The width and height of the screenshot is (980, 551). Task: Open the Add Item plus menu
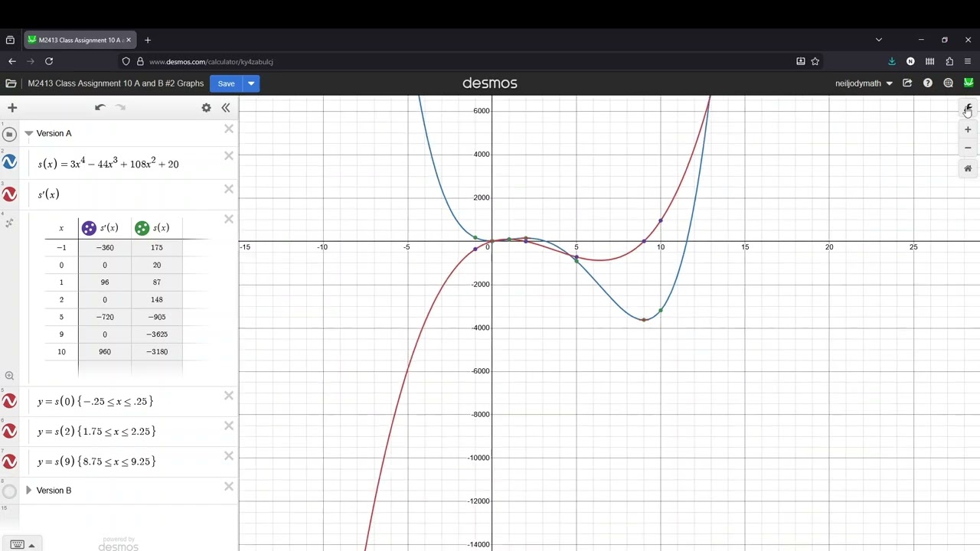coord(12,108)
